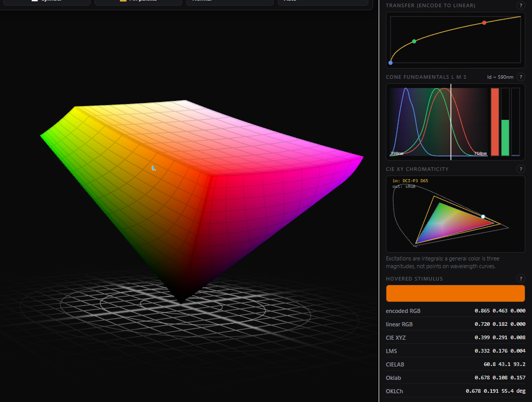Click the 'TRANSFER (ENCODE TO LINEAR)' heading

(x=431, y=6)
